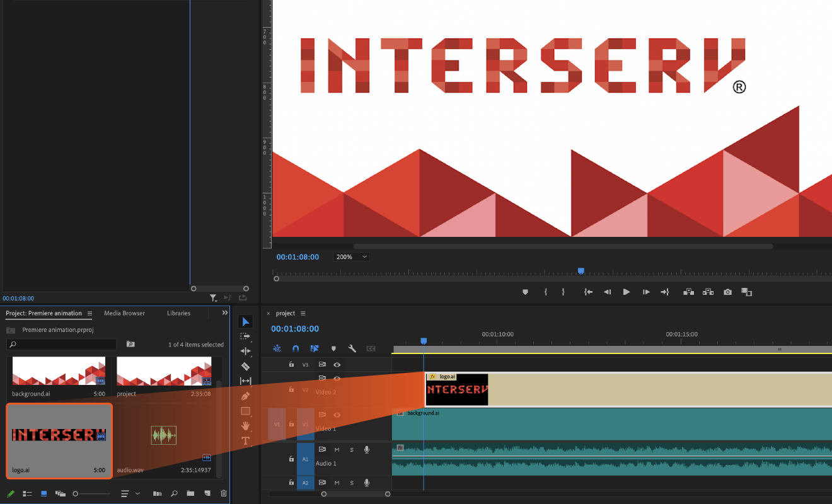The height and width of the screenshot is (504, 832).
Task: Create a new bin folder
Action: pyautogui.click(x=190, y=493)
